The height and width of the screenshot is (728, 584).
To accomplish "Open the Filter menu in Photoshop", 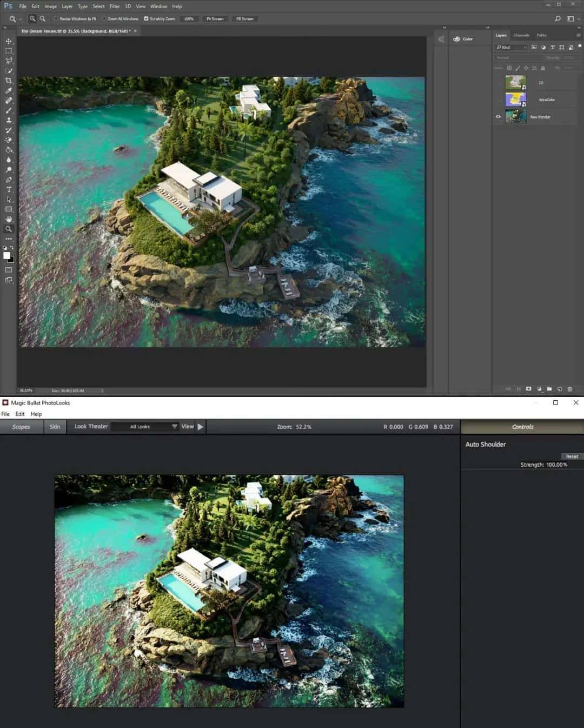I will 114,6.
